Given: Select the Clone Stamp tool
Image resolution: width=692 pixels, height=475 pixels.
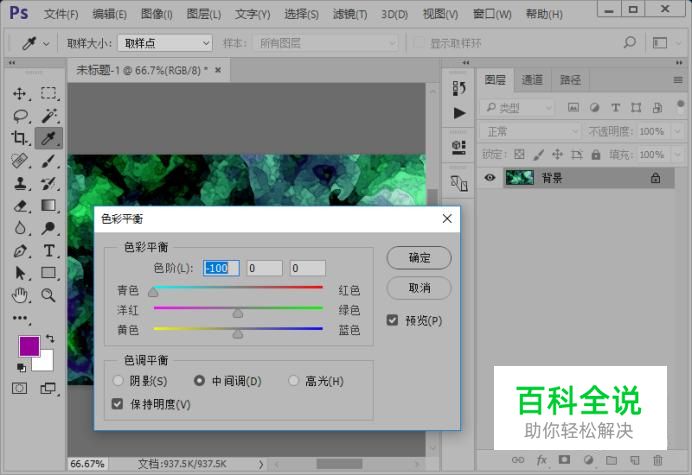Looking at the screenshot, I should tap(19, 183).
